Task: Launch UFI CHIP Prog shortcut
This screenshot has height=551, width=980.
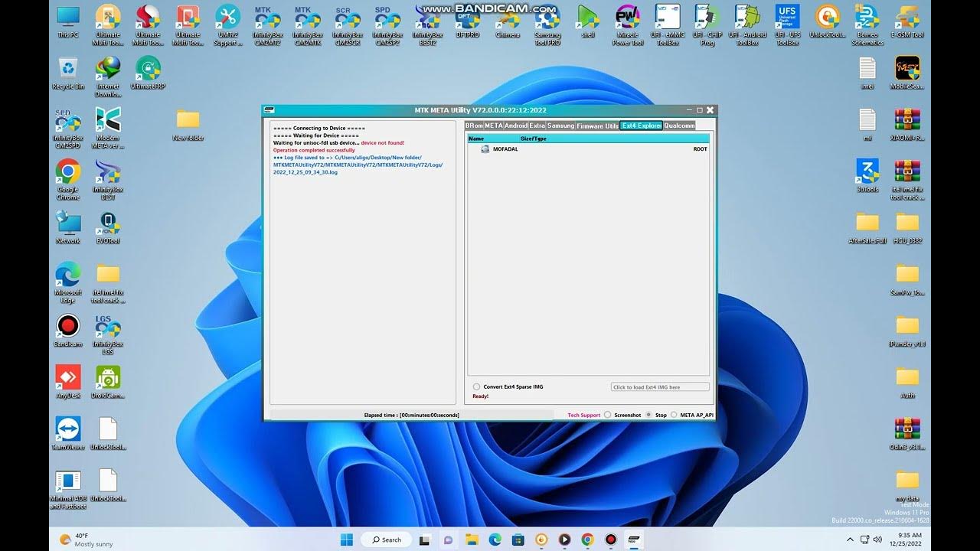Action: click(707, 25)
